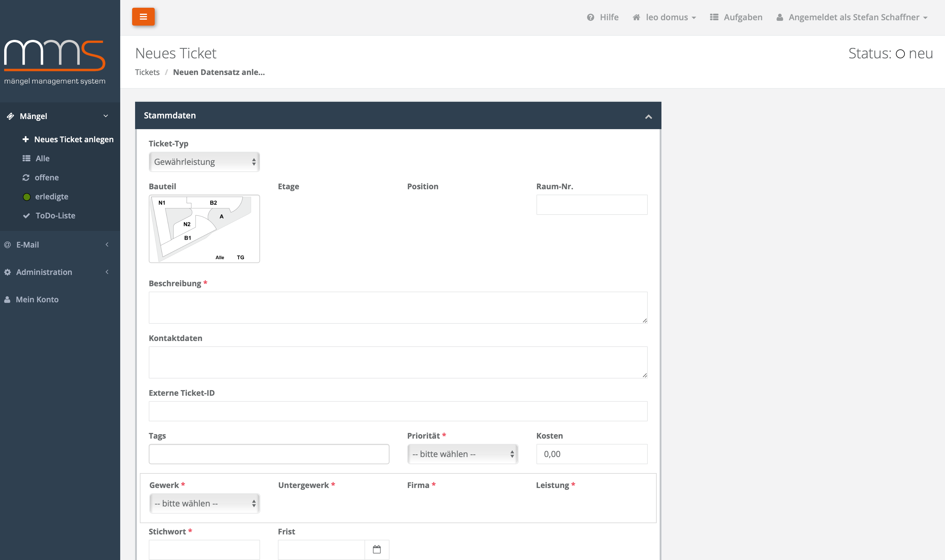Click the Kosten 0,00 input field

click(x=592, y=454)
